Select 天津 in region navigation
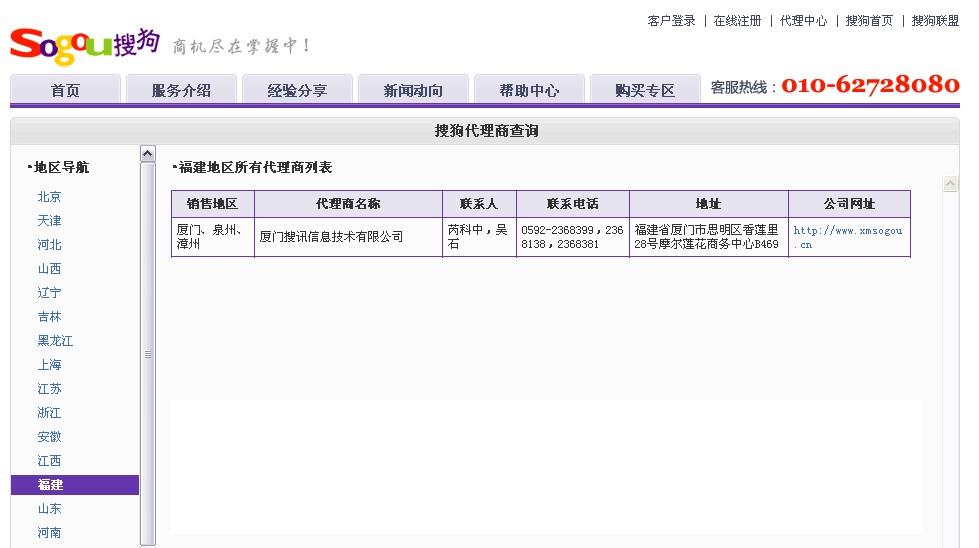The height and width of the screenshot is (548, 979). click(x=49, y=220)
